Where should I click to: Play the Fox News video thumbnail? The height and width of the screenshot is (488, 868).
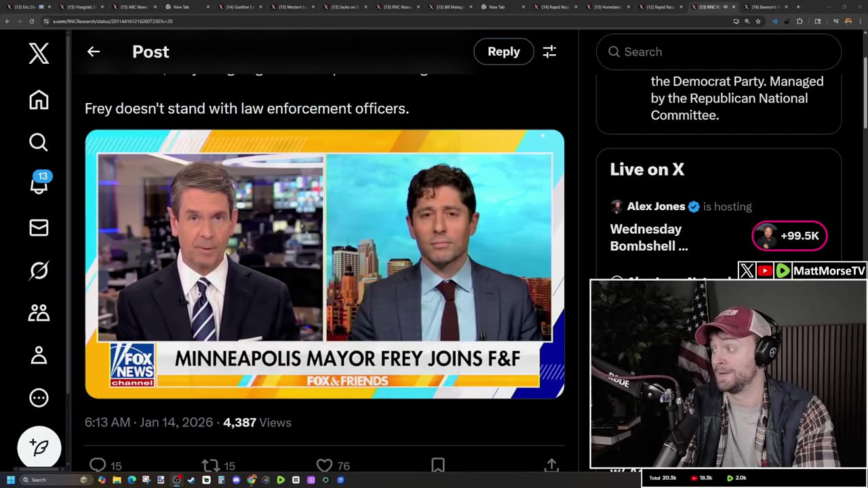tap(325, 264)
